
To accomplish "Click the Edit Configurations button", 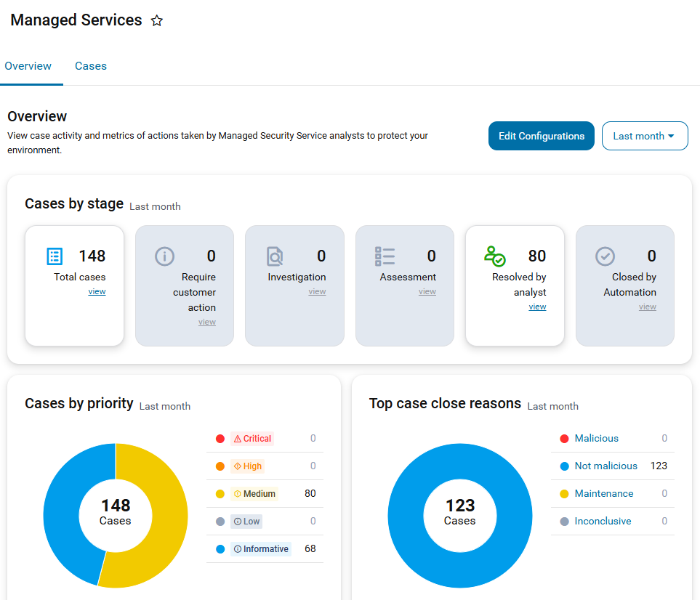I will click(x=541, y=136).
